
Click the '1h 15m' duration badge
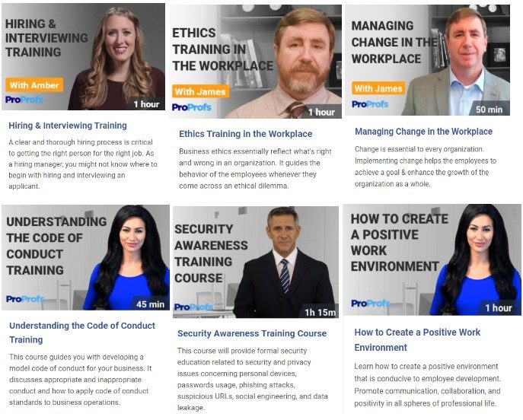pyautogui.click(x=320, y=312)
